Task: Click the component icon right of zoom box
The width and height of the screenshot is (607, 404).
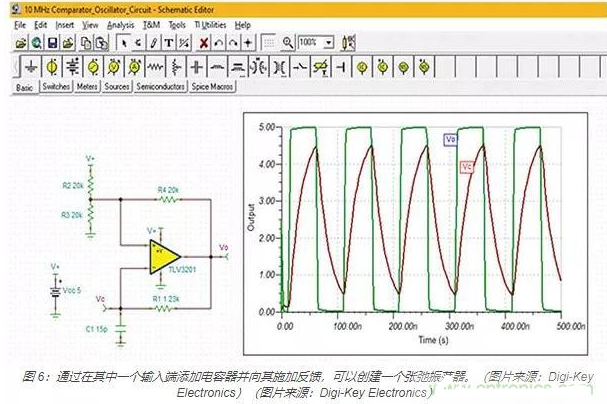Action: (x=348, y=43)
